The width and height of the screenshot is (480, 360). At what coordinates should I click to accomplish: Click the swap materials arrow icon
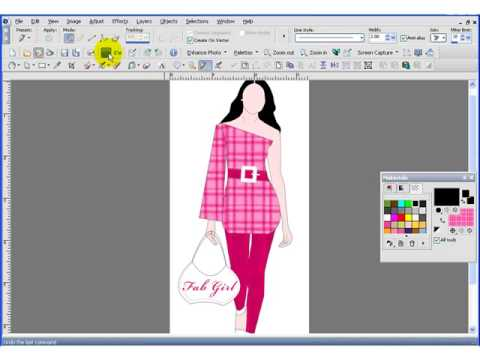(464, 201)
